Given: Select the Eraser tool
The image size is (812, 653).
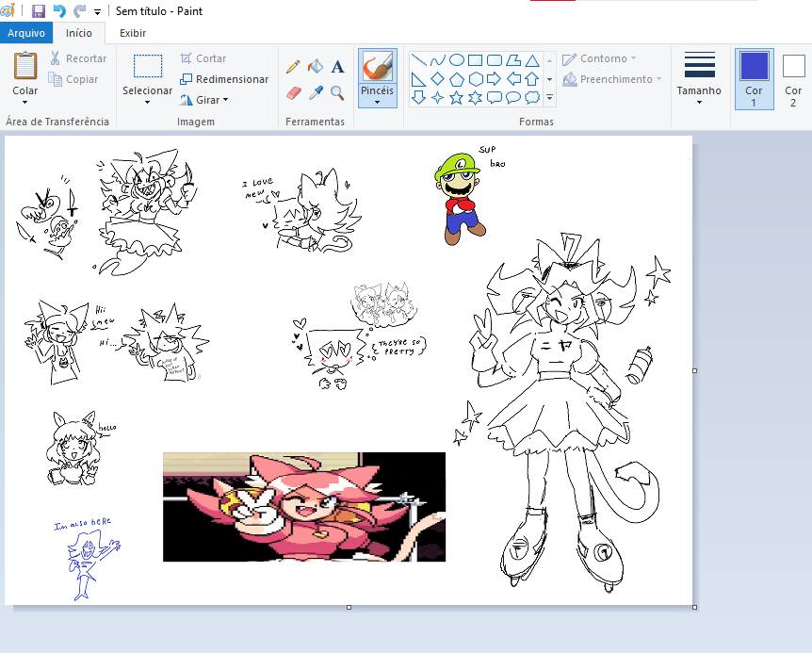Looking at the screenshot, I should [x=293, y=93].
